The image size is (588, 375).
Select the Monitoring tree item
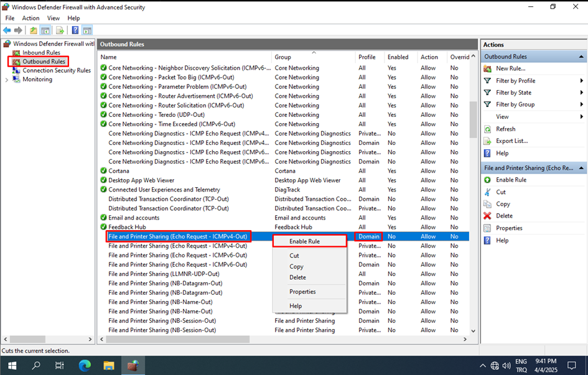(x=37, y=80)
